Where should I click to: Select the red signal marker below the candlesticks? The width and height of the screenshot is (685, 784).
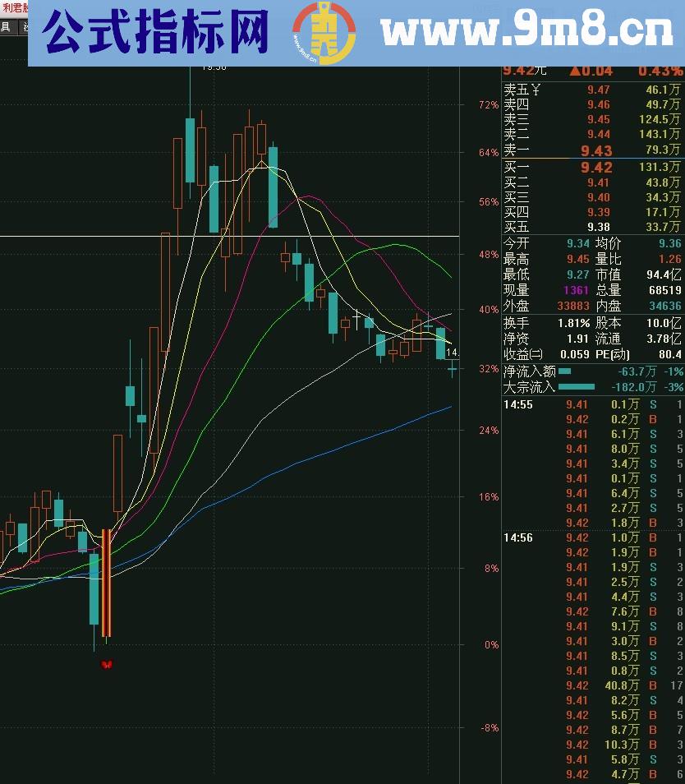point(104,666)
